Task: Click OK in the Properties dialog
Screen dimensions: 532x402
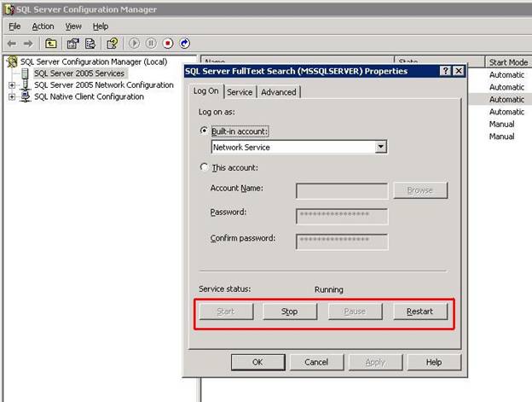Action: coord(257,362)
